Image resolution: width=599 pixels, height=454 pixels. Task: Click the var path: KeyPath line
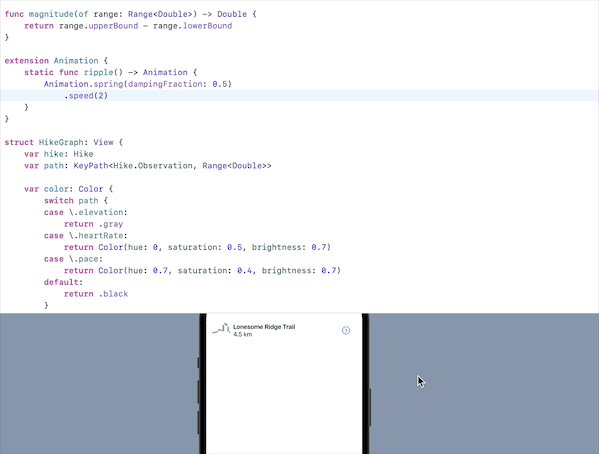(x=148, y=166)
